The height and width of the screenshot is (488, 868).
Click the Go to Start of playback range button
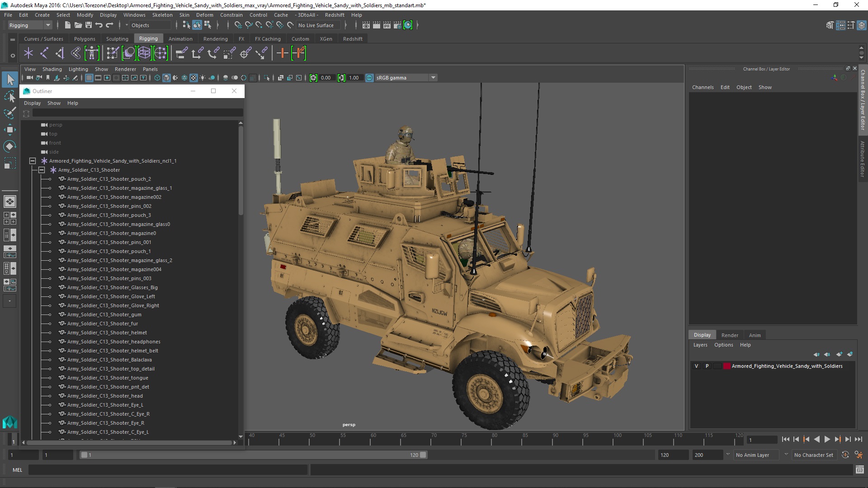786,439
